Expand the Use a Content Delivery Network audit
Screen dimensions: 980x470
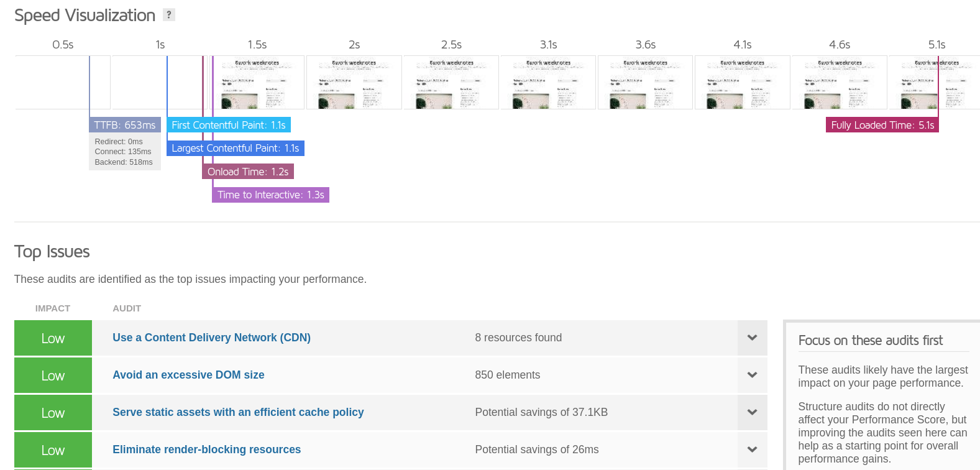(752, 338)
